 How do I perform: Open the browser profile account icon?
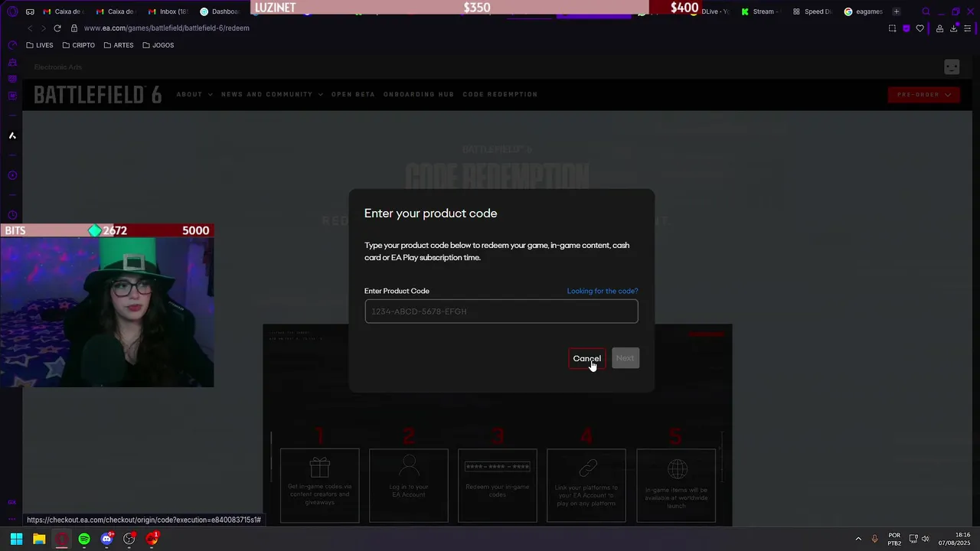(x=939, y=28)
